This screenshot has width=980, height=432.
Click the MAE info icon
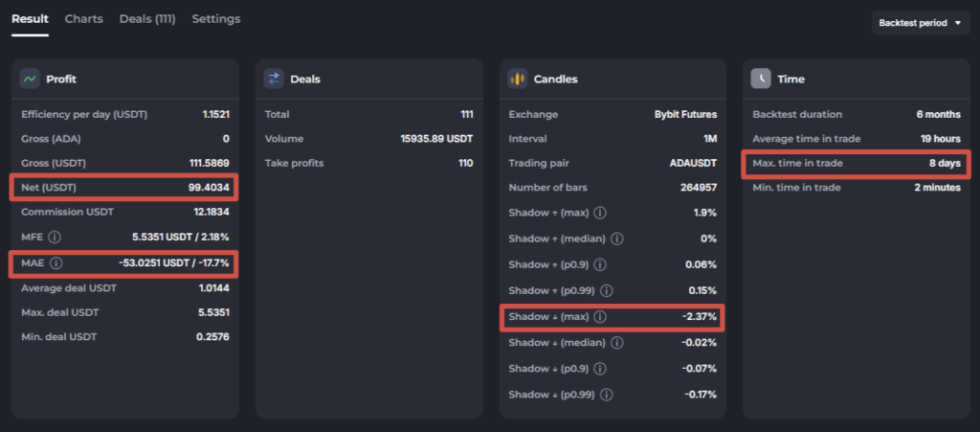pos(56,263)
